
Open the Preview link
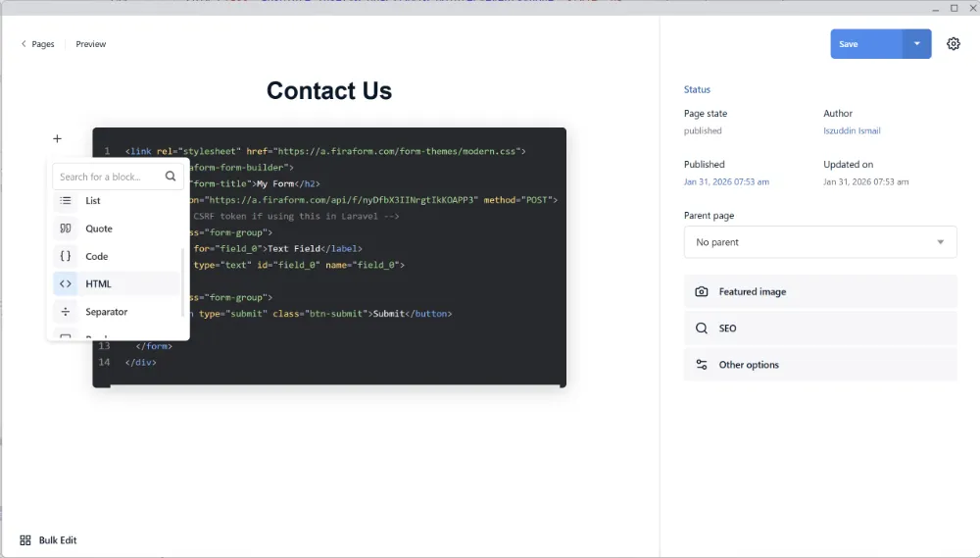[90, 44]
